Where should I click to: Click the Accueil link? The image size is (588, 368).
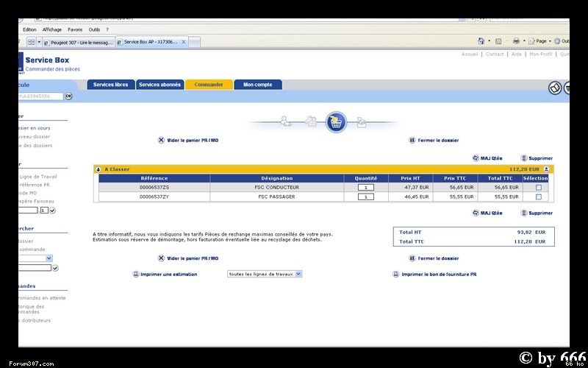coord(470,54)
